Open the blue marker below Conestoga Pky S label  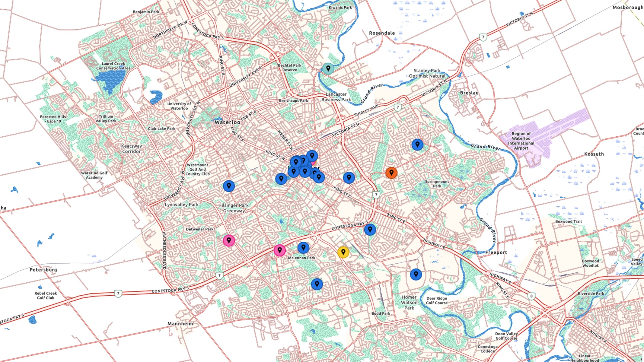coord(370,230)
